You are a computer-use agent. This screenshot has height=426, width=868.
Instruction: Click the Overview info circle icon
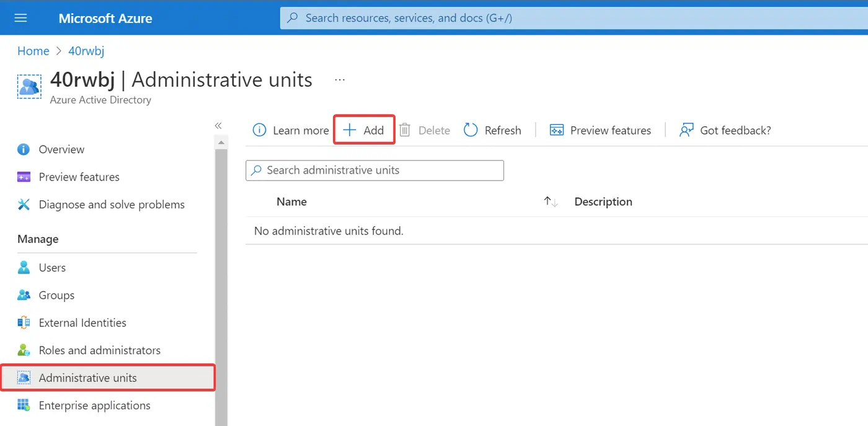click(24, 149)
